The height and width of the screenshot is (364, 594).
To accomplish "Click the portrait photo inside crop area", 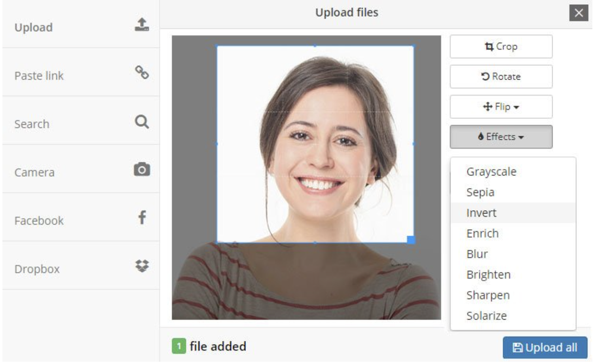I will pos(315,144).
